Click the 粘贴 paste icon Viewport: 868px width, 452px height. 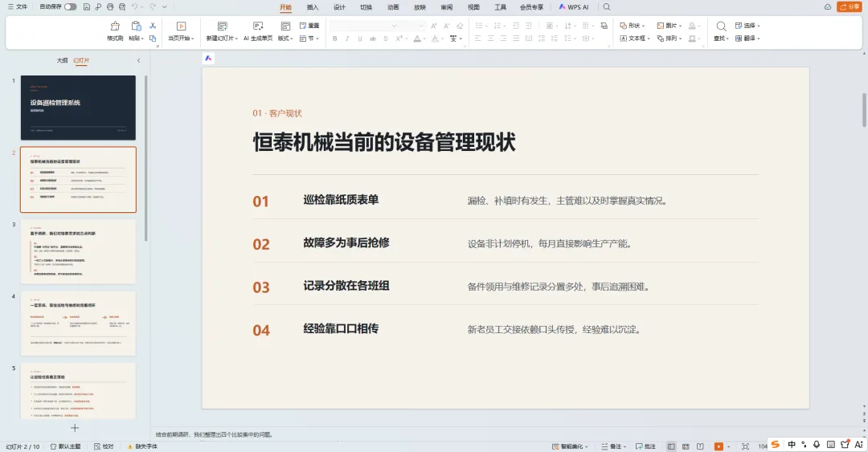tap(136, 26)
